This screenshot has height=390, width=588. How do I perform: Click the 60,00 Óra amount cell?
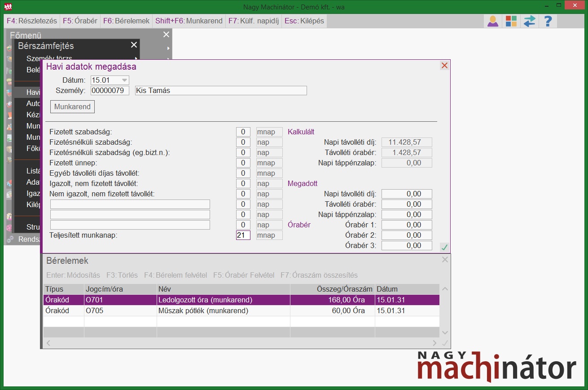coord(333,310)
